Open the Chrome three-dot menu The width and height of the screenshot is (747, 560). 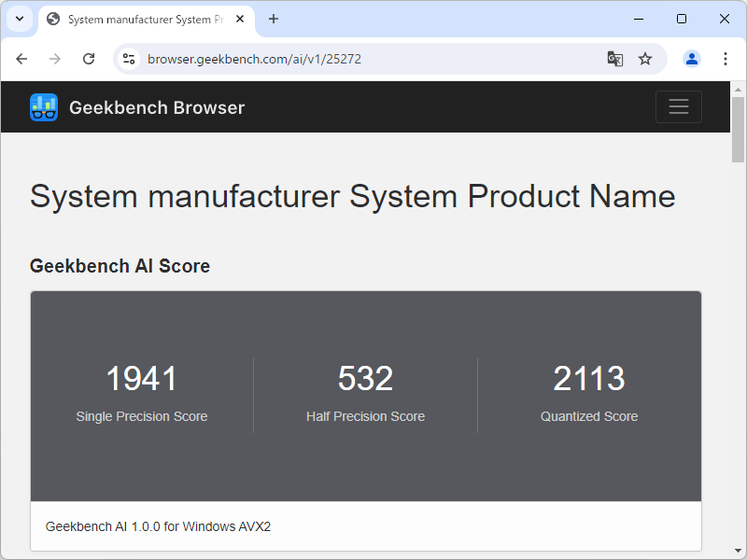pyautogui.click(x=726, y=58)
